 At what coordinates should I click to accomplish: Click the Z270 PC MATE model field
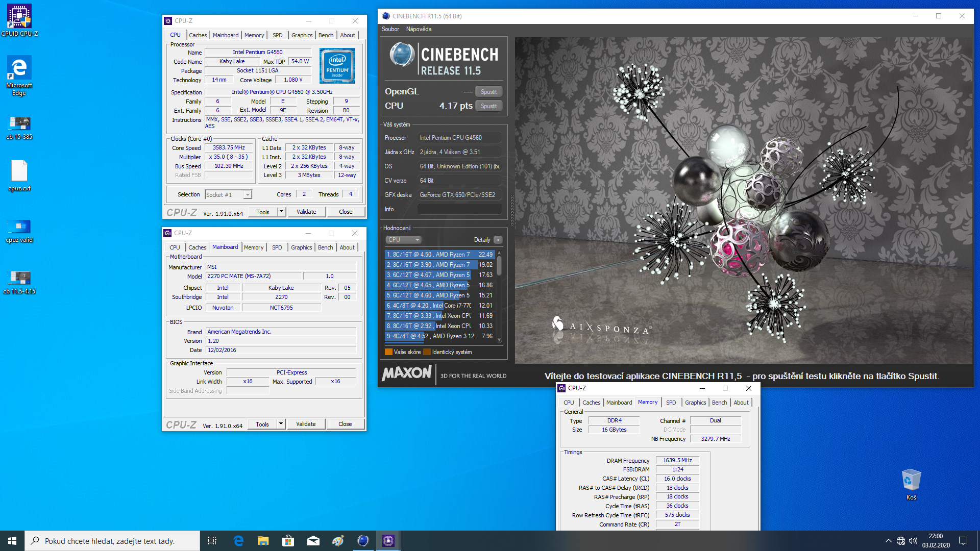(x=253, y=277)
